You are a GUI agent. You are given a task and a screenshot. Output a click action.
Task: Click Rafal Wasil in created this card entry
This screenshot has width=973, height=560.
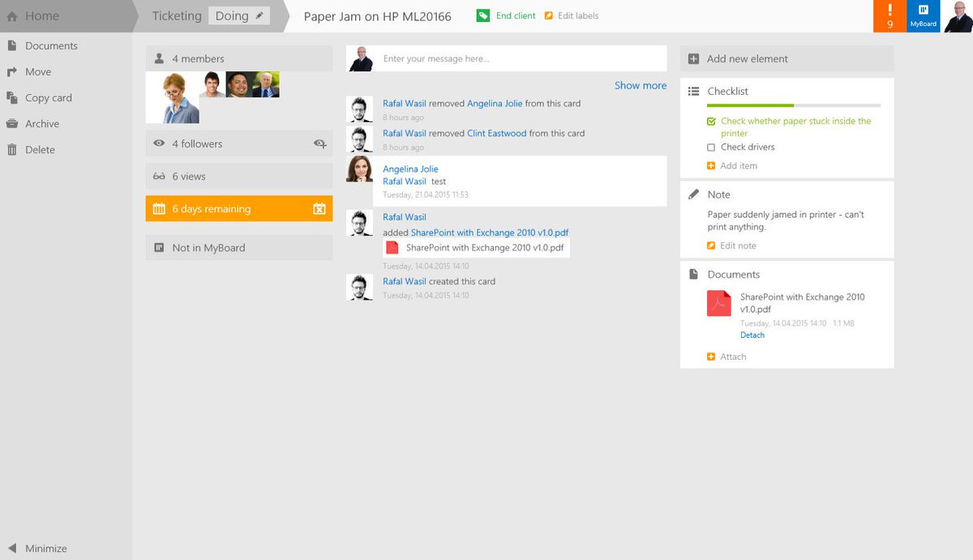[x=405, y=281]
